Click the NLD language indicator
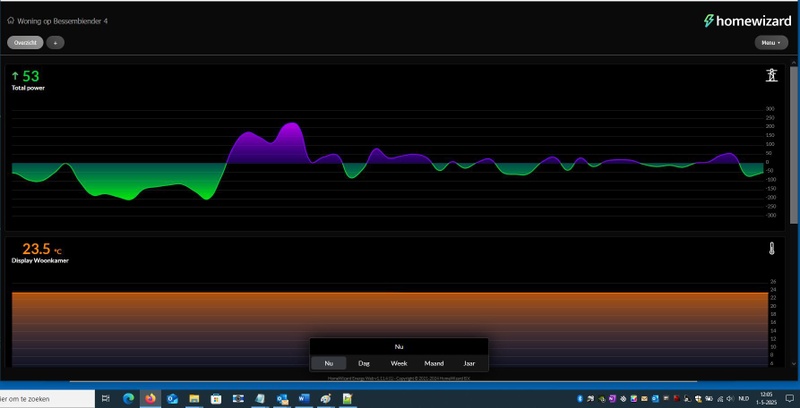Image resolution: width=800 pixels, height=408 pixels. (744, 399)
